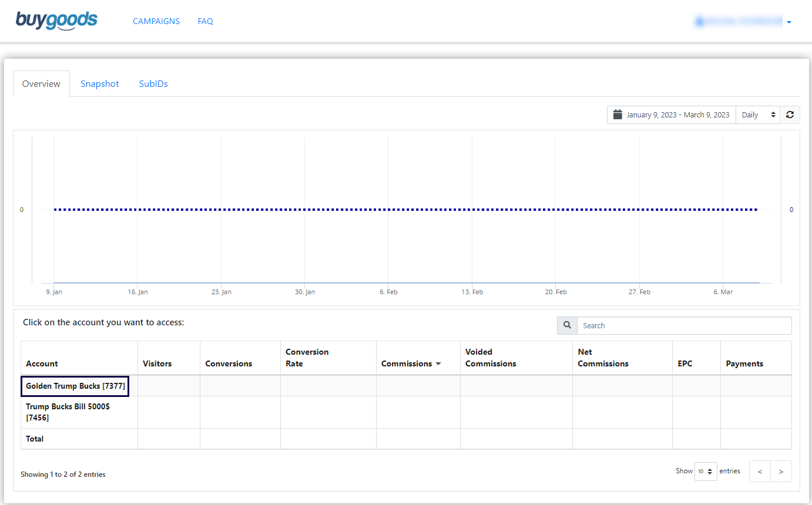Click the refresh icon beside Daily
The height and width of the screenshot is (505, 812).
tap(790, 115)
